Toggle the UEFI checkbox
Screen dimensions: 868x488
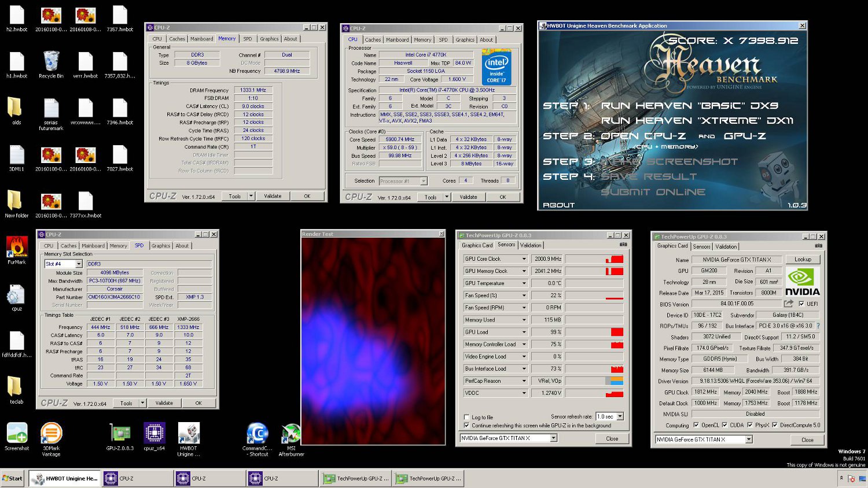pyautogui.click(x=801, y=304)
